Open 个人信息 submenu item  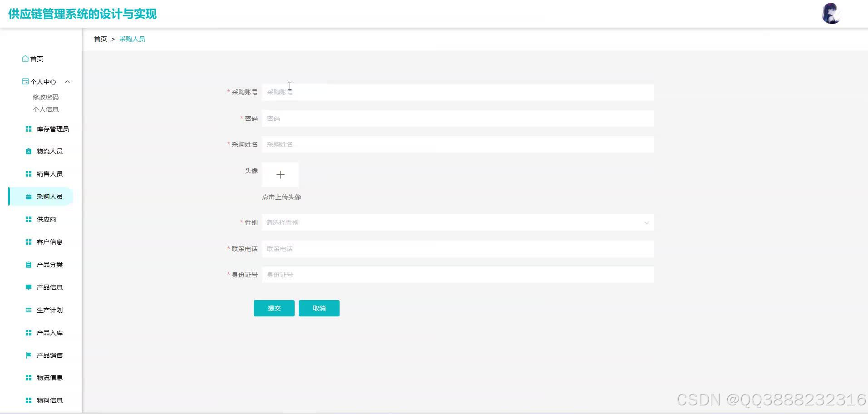(45, 109)
